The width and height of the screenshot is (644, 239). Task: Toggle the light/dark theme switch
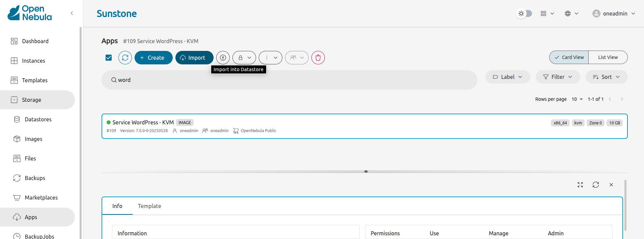(525, 13)
